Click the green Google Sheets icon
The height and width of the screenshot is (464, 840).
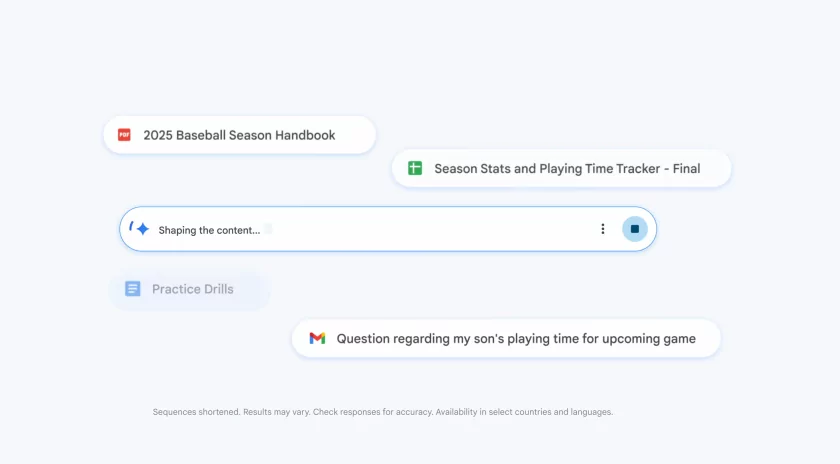[415, 169]
